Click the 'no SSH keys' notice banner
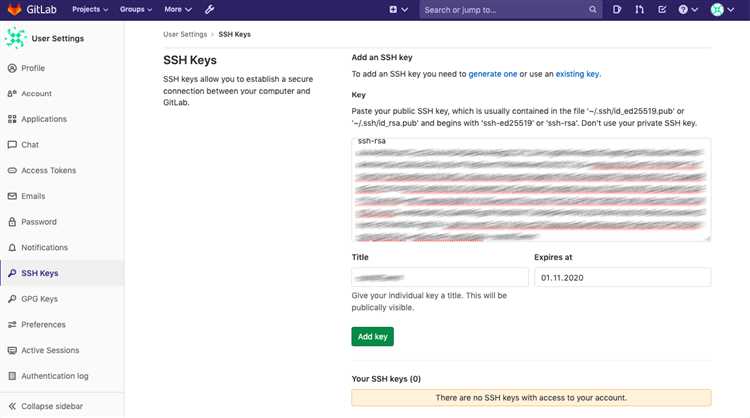This screenshot has height=418, width=750. [531, 397]
